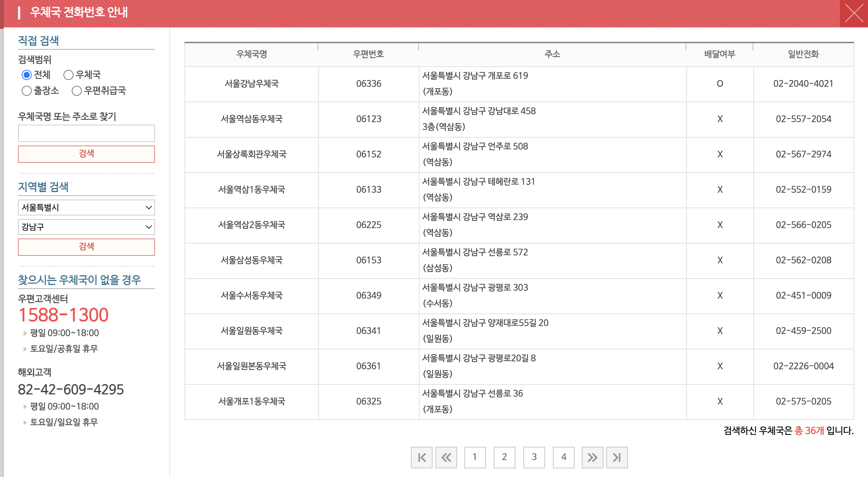Navigate to page 2
Viewport: 868px width, 477px height.
pyautogui.click(x=504, y=458)
